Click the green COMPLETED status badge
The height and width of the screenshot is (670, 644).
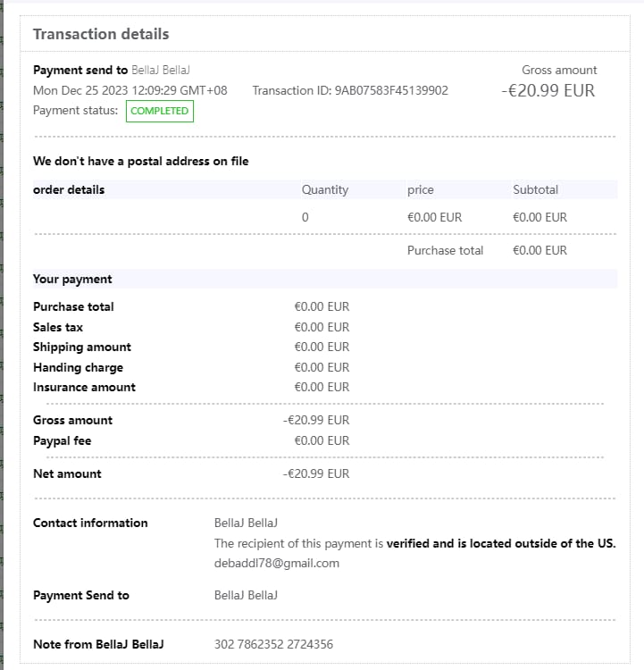160,111
